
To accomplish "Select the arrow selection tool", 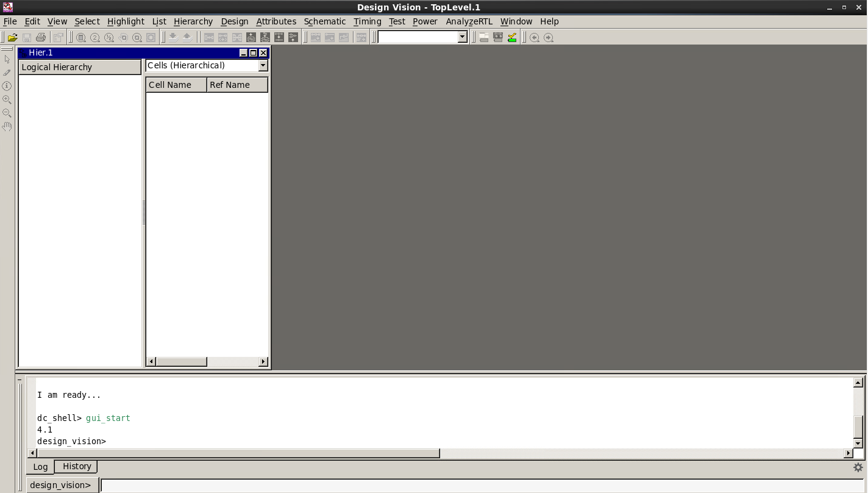I will pos(7,59).
